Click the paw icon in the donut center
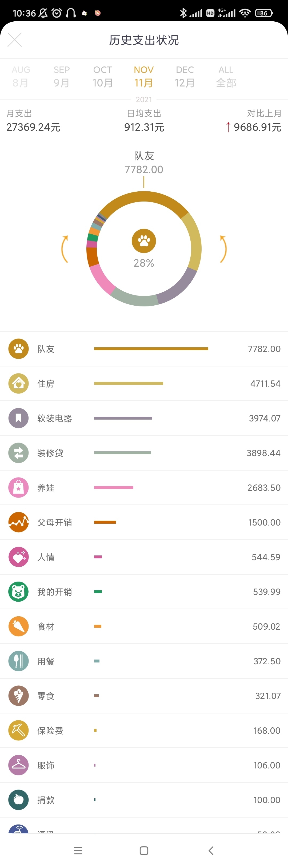 (x=144, y=241)
